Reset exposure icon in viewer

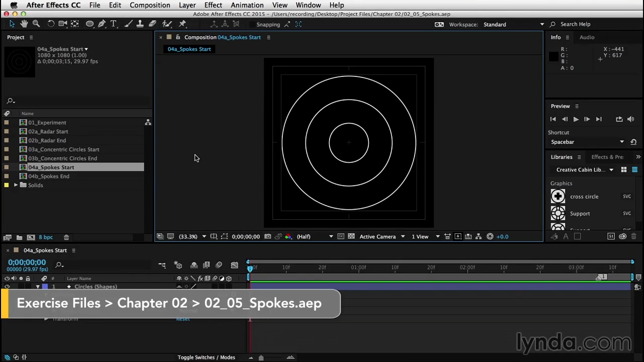[x=490, y=236]
